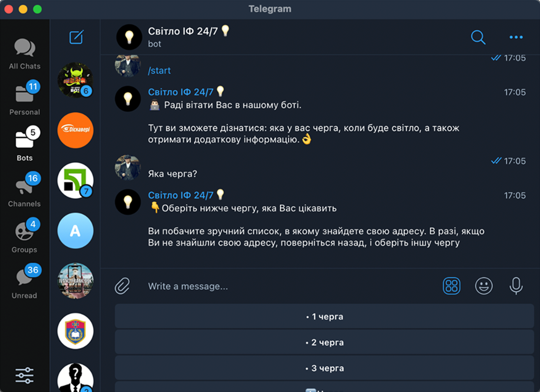Choose the '2 черга' bot button
Image resolution: width=540 pixels, height=392 pixels.
324,342
